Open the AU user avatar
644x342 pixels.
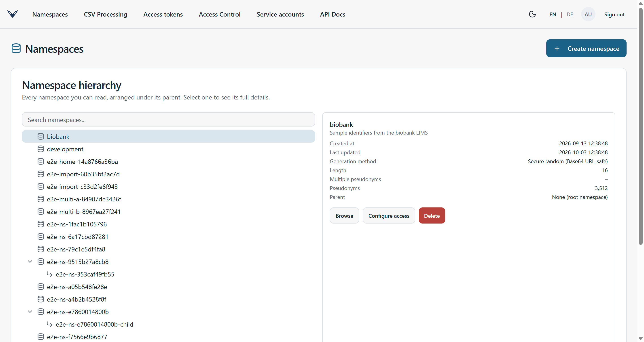588,14
